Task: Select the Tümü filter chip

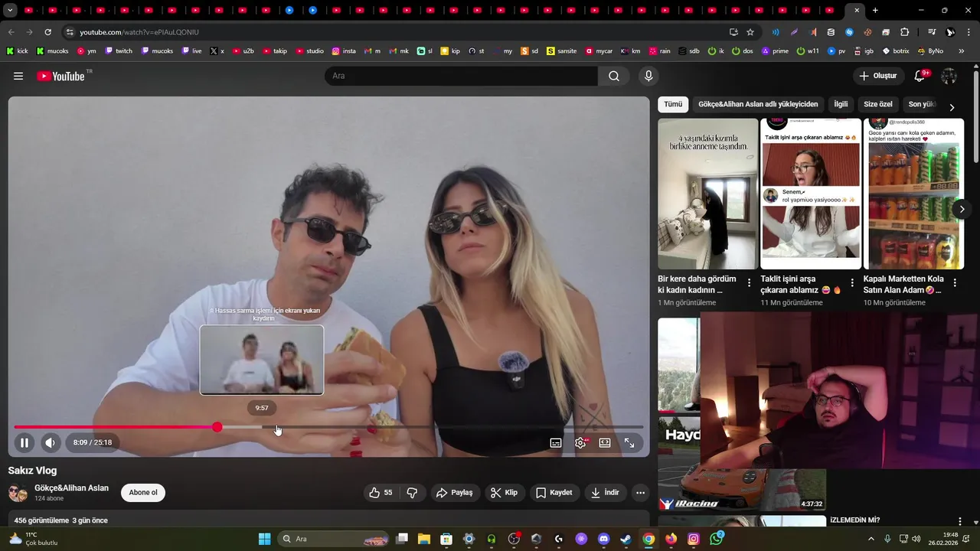Action: tap(673, 104)
